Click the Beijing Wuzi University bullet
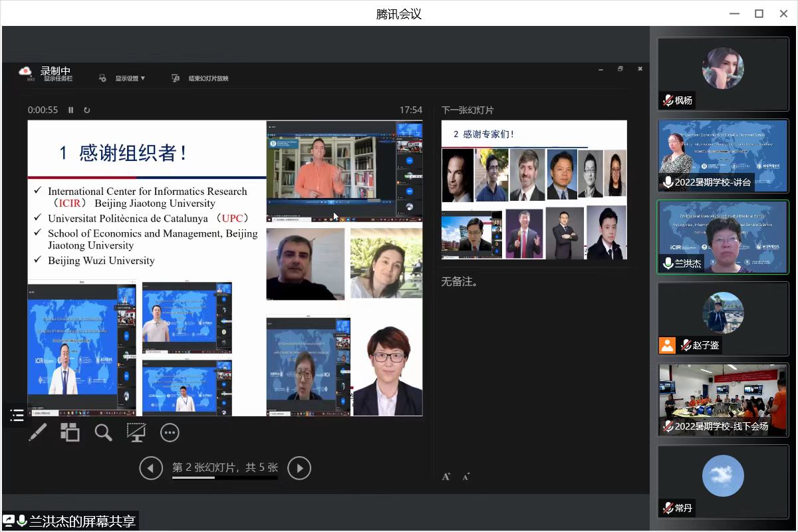798x532 pixels. click(101, 261)
